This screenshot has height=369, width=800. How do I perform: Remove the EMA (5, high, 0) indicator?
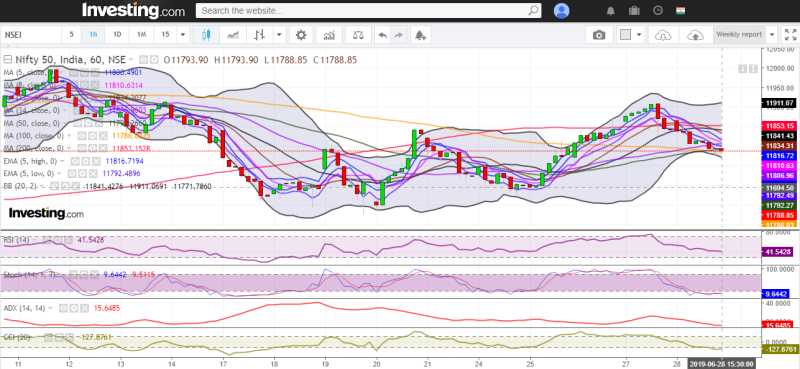click(96, 161)
